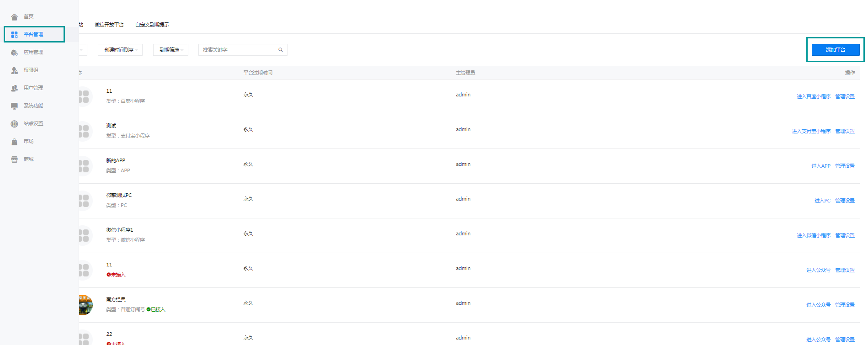Open 市场 menu item

coord(29,141)
